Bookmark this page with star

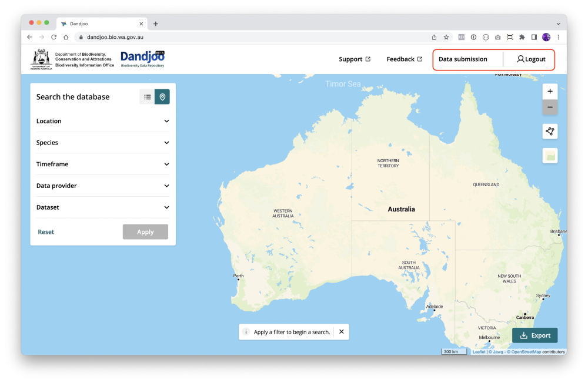coord(446,37)
